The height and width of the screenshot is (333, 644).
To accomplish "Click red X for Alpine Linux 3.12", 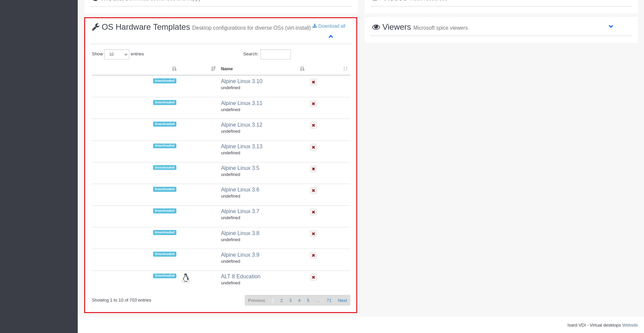I will (313, 125).
